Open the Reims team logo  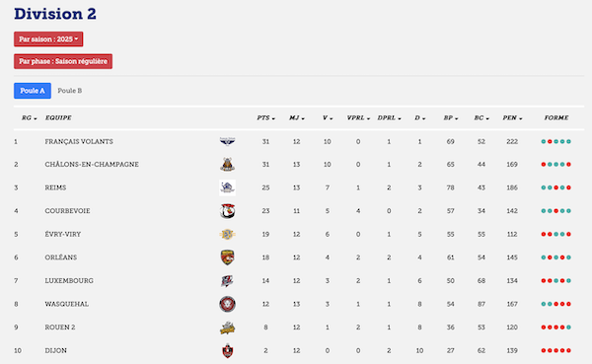coord(227,187)
